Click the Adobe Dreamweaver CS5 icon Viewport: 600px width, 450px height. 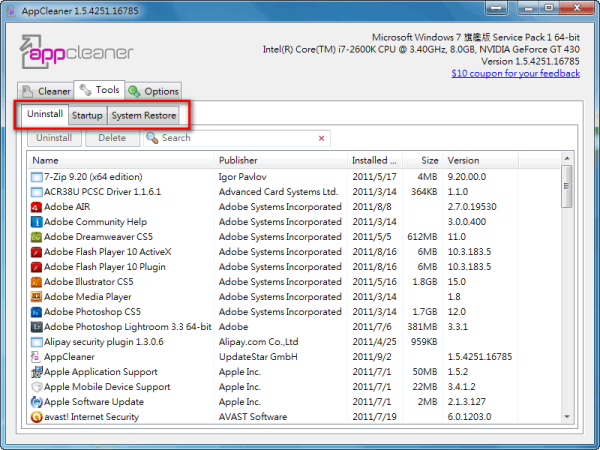pos(36,237)
